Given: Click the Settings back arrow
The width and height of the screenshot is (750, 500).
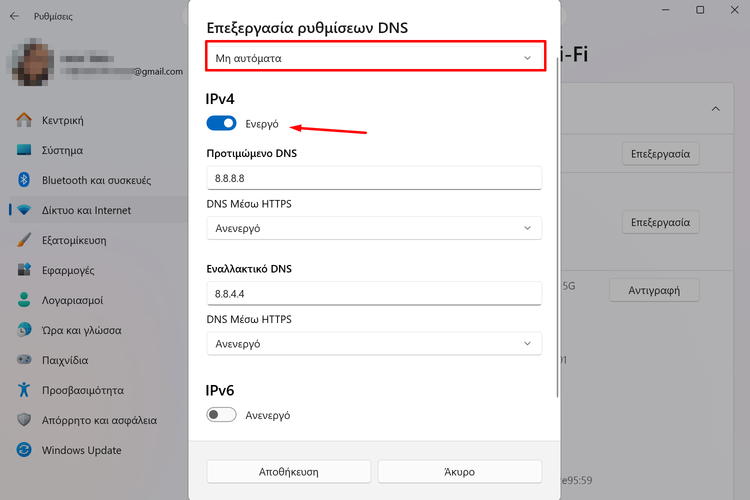Looking at the screenshot, I should point(14,15).
